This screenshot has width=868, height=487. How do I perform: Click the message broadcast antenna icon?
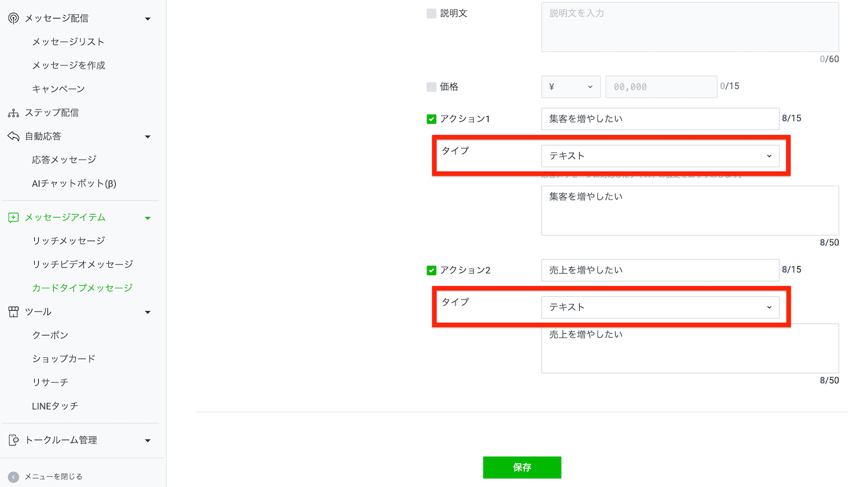13,19
